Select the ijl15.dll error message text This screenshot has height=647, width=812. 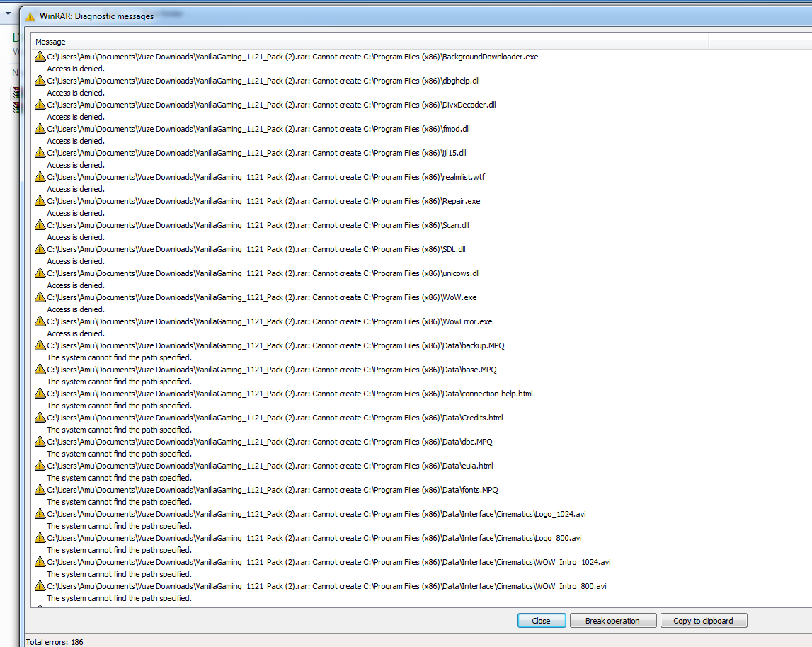(x=257, y=153)
